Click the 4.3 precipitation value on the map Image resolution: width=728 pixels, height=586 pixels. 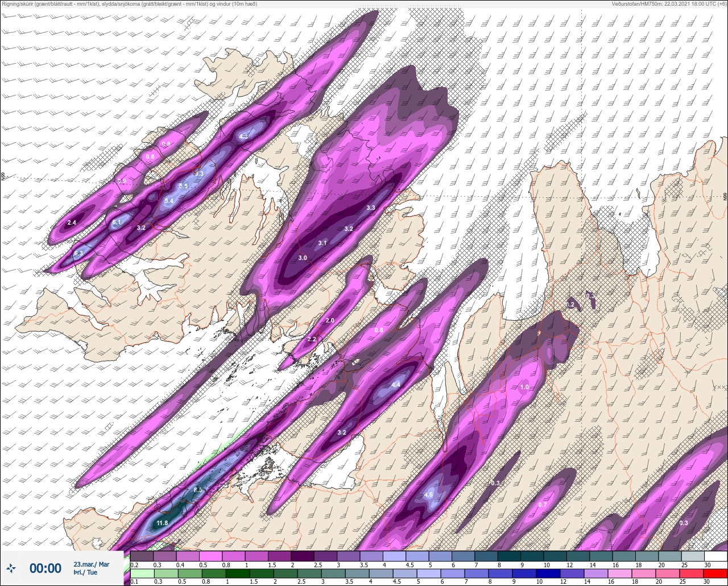pos(244,137)
